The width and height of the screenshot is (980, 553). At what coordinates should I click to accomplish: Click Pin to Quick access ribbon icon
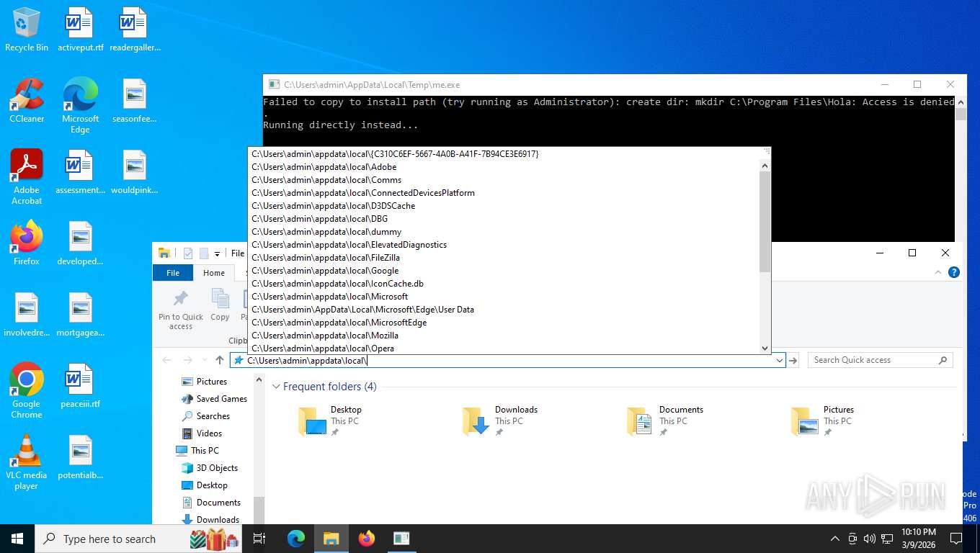coord(181,310)
